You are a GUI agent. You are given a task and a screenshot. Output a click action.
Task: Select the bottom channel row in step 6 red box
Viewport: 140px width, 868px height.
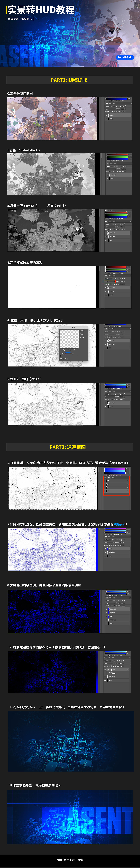coord(116,491)
